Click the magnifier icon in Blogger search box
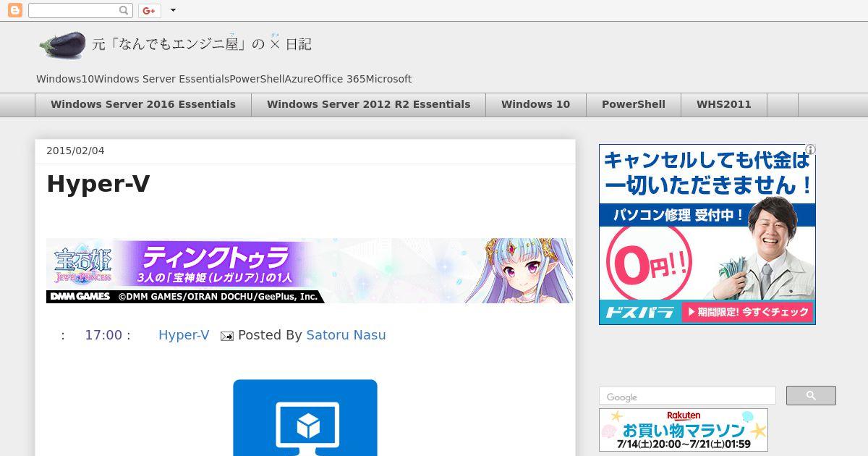Screen dimensions: 868x456 124,10
